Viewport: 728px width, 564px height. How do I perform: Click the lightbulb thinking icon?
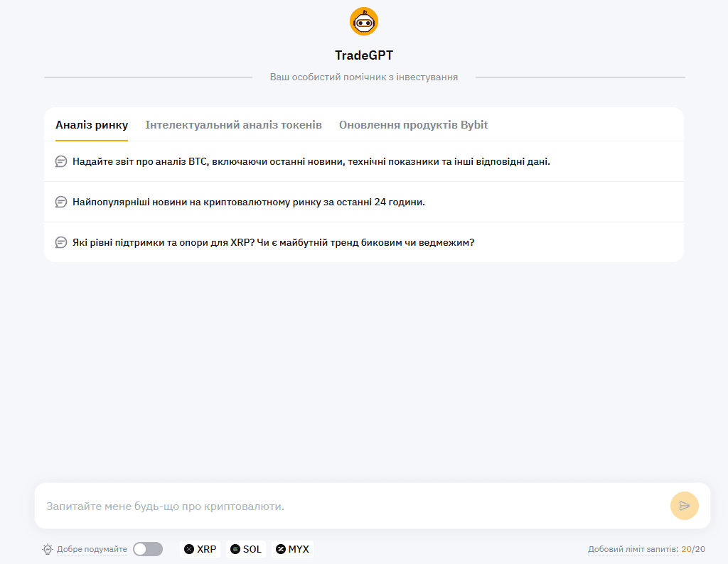48,549
